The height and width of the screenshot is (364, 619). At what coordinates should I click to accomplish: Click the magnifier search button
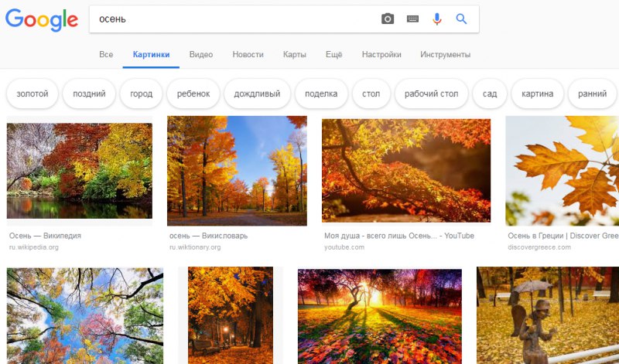pyautogui.click(x=461, y=19)
